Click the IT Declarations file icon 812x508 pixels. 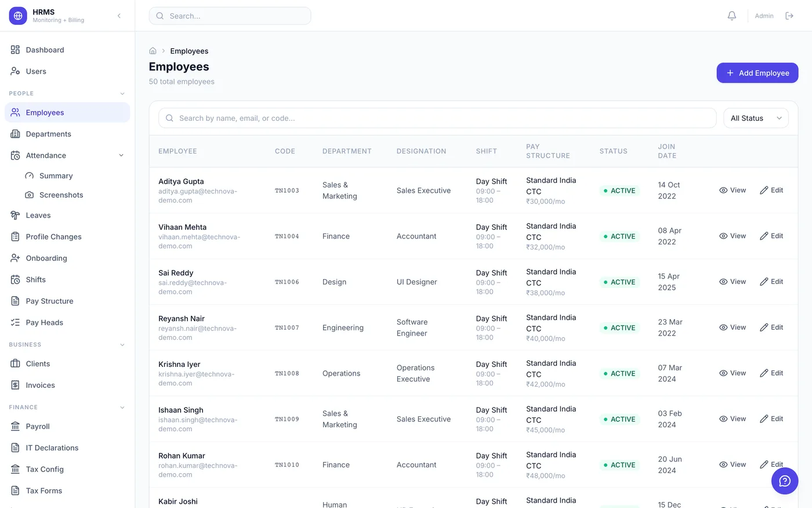[x=16, y=448]
